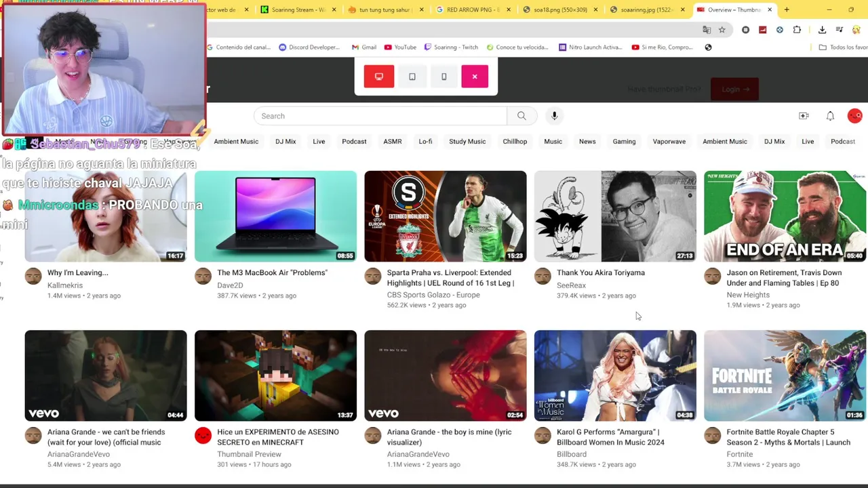
Task: Open the create video camera icon
Action: pyautogui.click(x=804, y=116)
